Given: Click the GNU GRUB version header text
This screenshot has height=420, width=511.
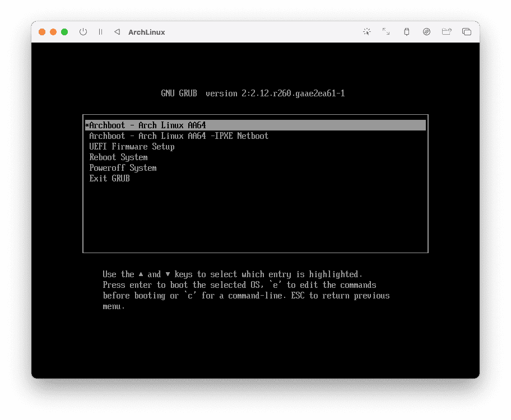Looking at the screenshot, I should point(253,94).
